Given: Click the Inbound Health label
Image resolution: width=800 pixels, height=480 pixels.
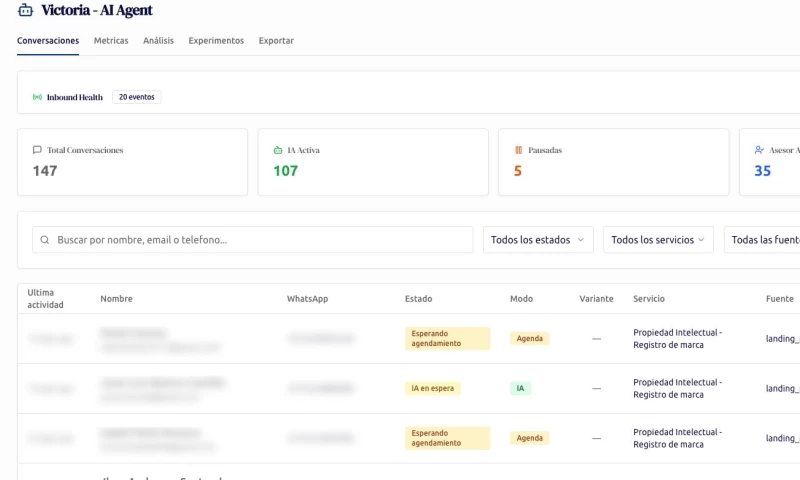Looking at the screenshot, I should coord(74,97).
